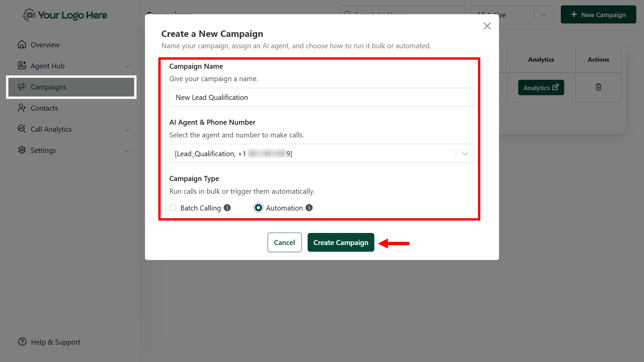This screenshot has width=644, height=362.
Task: Click the Agent Hub AI icon
Action: click(22, 66)
